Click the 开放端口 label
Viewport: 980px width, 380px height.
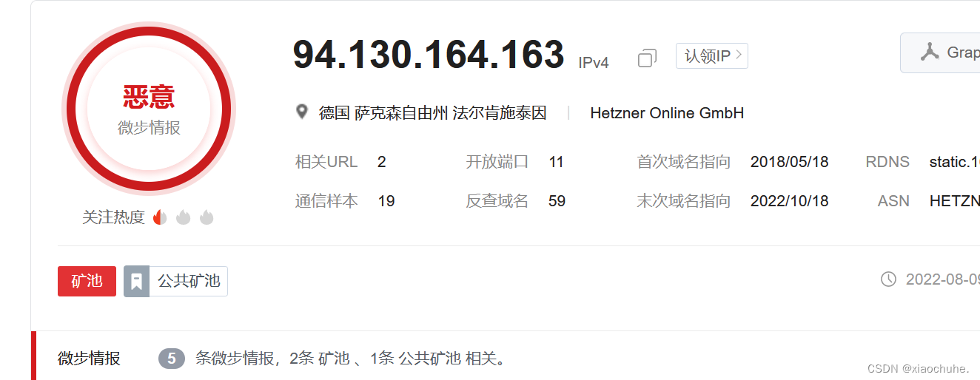[x=497, y=162]
